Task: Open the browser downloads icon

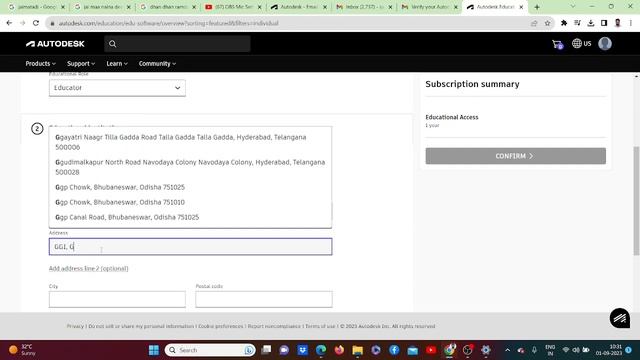Action: (591, 23)
